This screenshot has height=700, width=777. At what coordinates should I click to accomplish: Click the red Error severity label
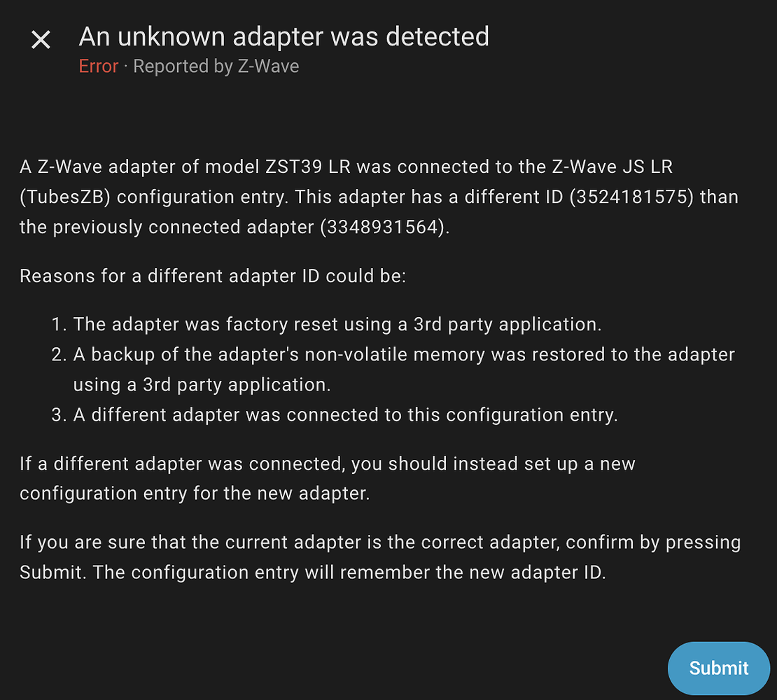[x=98, y=66]
